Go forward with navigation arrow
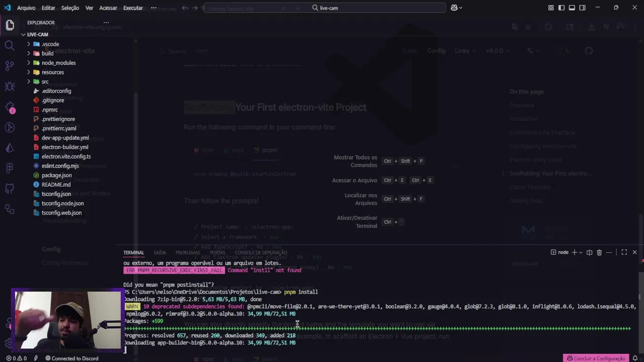This screenshot has width=644, height=362. [195, 8]
